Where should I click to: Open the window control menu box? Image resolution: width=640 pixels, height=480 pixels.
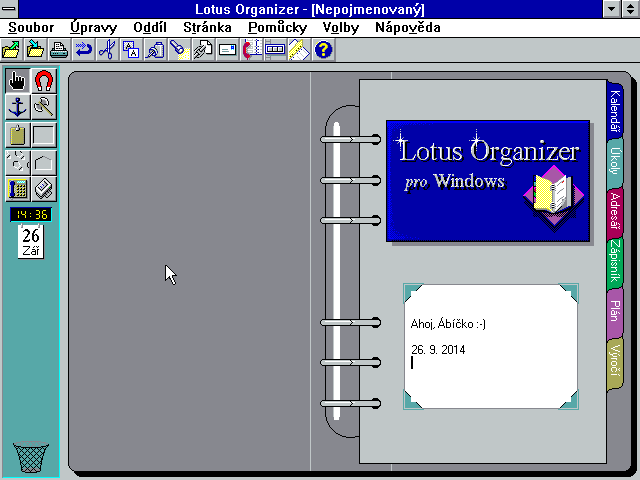click(9, 9)
